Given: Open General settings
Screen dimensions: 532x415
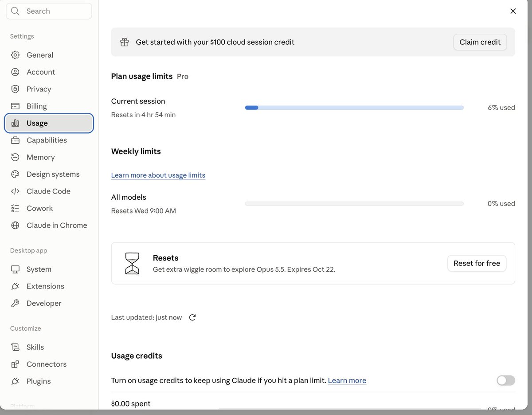Looking at the screenshot, I should [49, 55].
